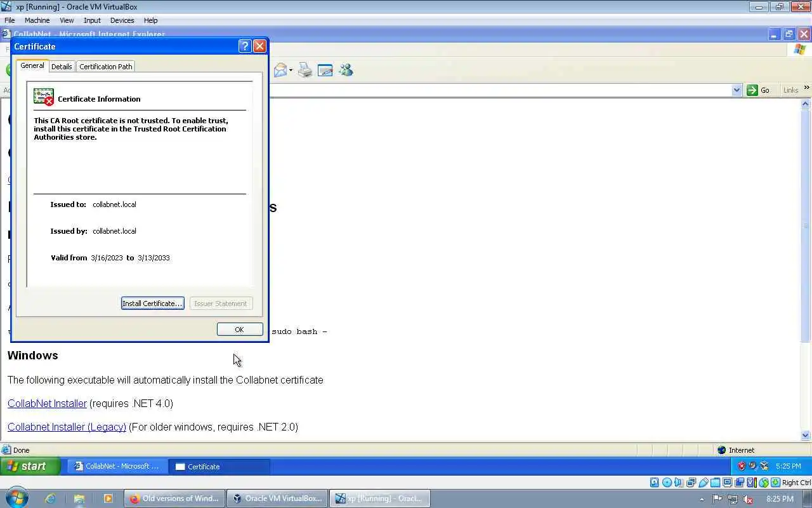812x508 pixels.
Task: Click the Certificate Information icon with red X
Action: pyautogui.click(x=44, y=97)
